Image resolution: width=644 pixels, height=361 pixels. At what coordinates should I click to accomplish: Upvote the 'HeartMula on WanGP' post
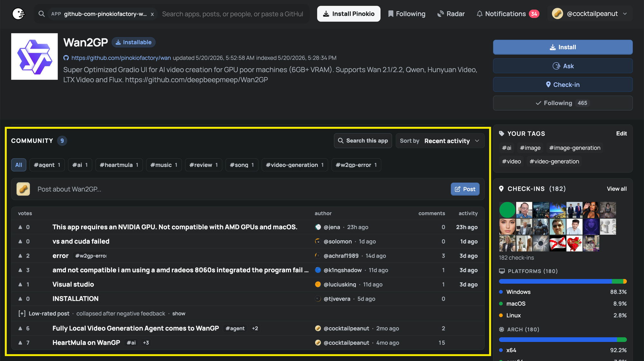click(x=20, y=343)
